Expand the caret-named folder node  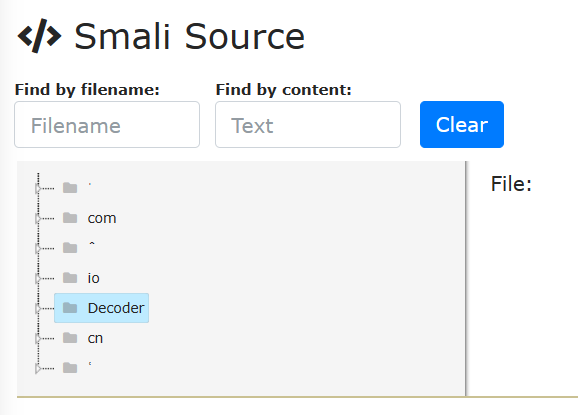pos(38,249)
